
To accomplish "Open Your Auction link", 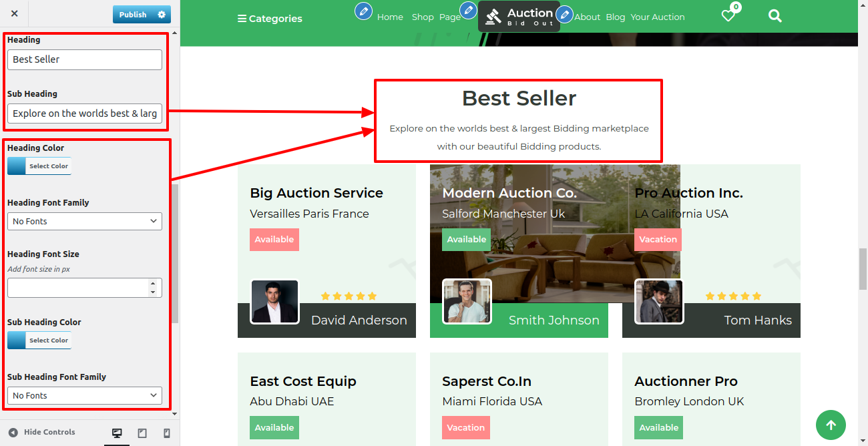I will (658, 17).
